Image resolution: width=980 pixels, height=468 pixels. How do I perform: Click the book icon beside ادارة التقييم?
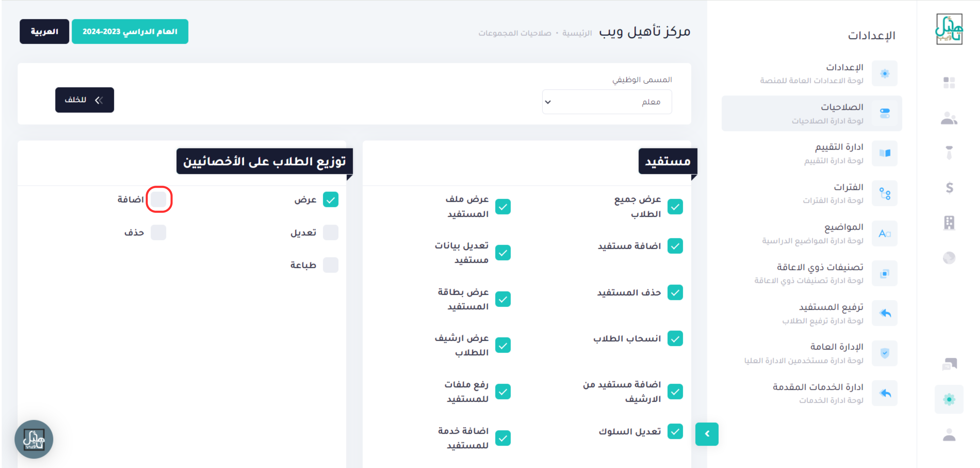885,153
